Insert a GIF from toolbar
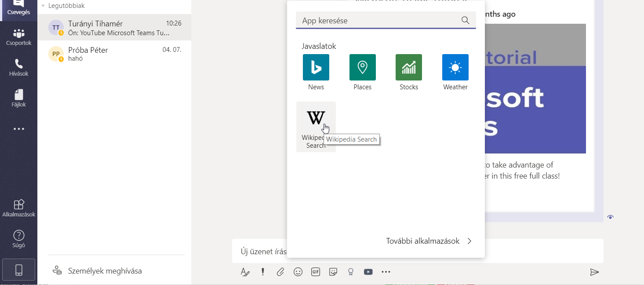 [316, 272]
